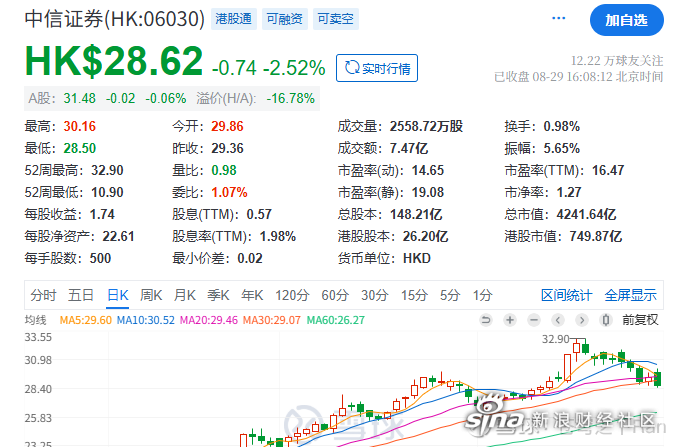Switch to the 1分 interval tab

[483, 295]
